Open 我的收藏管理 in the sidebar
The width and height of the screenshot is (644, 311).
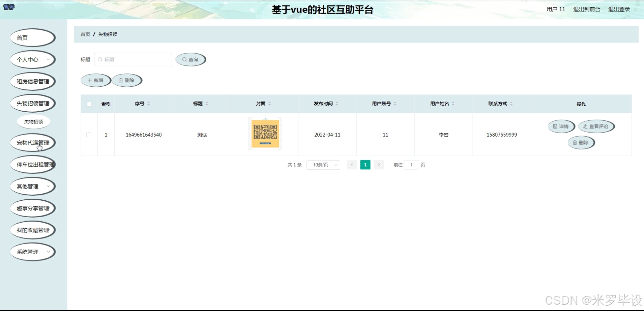click(33, 230)
